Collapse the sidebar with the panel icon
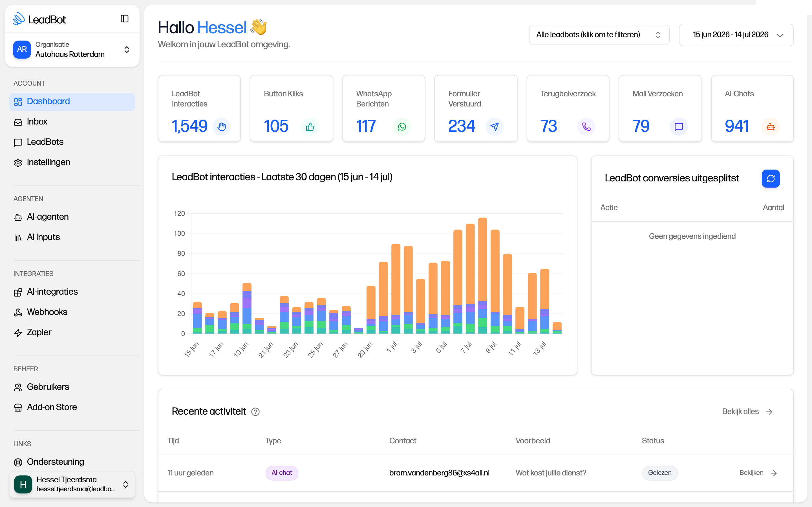Viewport: 812px width, 507px height. (125, 19)
